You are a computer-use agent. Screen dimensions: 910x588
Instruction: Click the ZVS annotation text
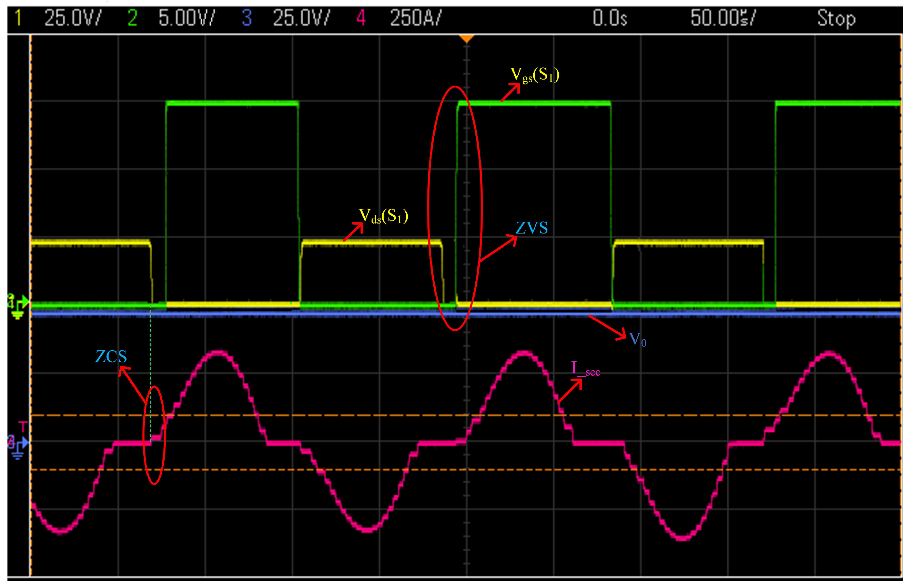pos(532,228)
